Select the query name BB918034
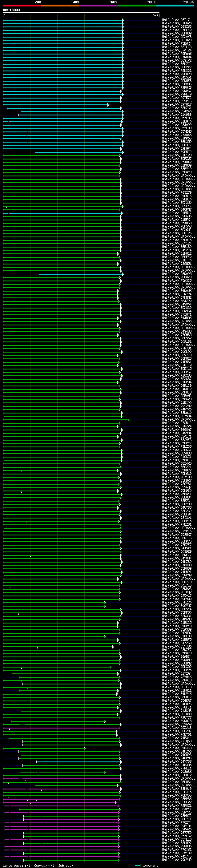Screen dimensions: 197x868 tap(11, 10)
